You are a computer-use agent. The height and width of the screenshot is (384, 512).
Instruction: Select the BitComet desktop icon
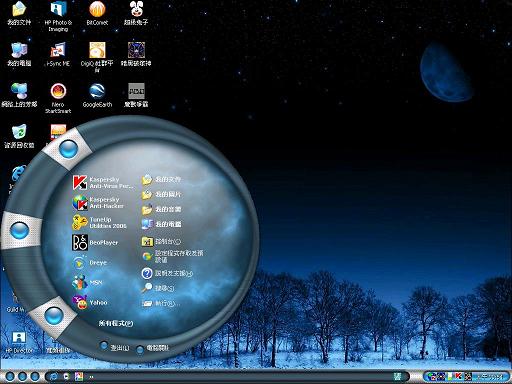97,13
